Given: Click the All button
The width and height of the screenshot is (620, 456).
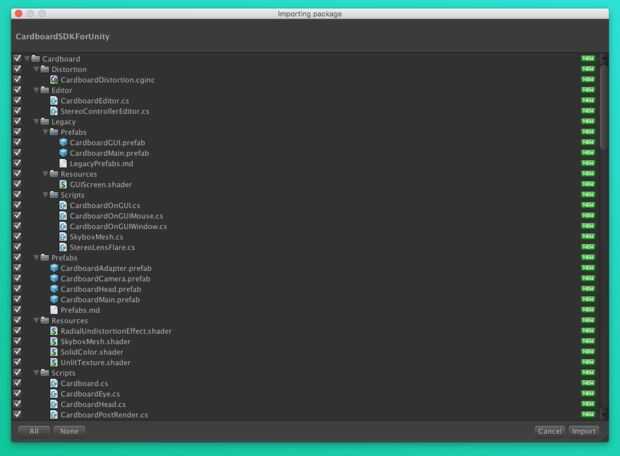Looking at the screenshot, I should (x=34, y=431).
